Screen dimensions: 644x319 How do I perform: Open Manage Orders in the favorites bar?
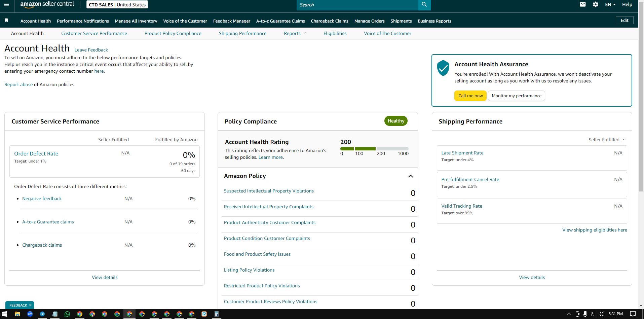coord(369,21)
